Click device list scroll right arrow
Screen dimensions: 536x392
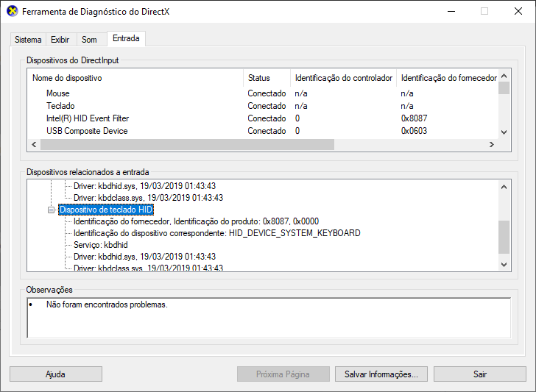492,144
